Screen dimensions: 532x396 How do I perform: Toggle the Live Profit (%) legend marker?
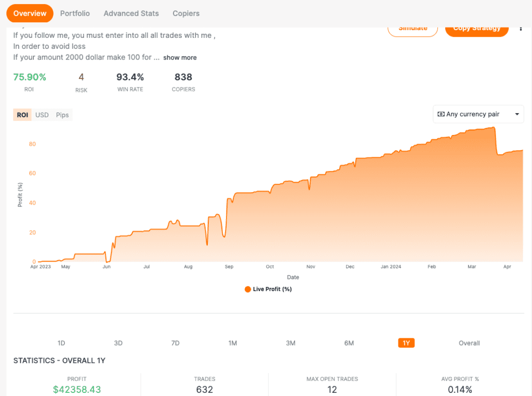[x=248, y=289]
